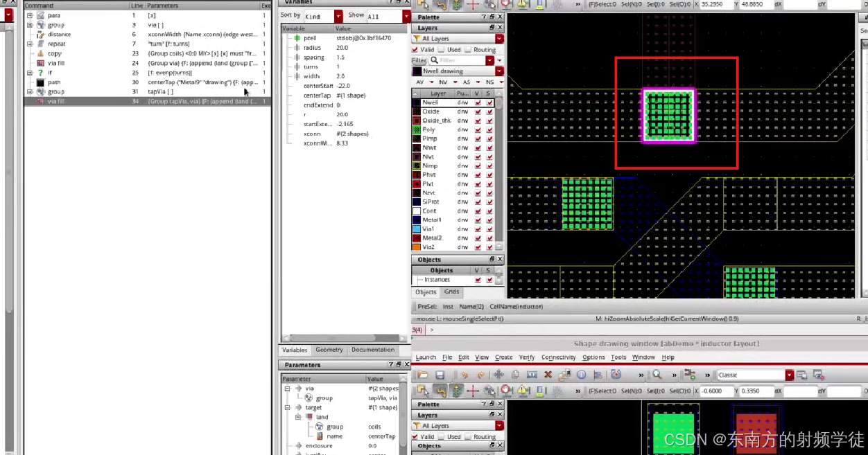Open the Verify menu in Shape drawing window
This screenshot has width=868, height=455.
(x=527, y=357)
